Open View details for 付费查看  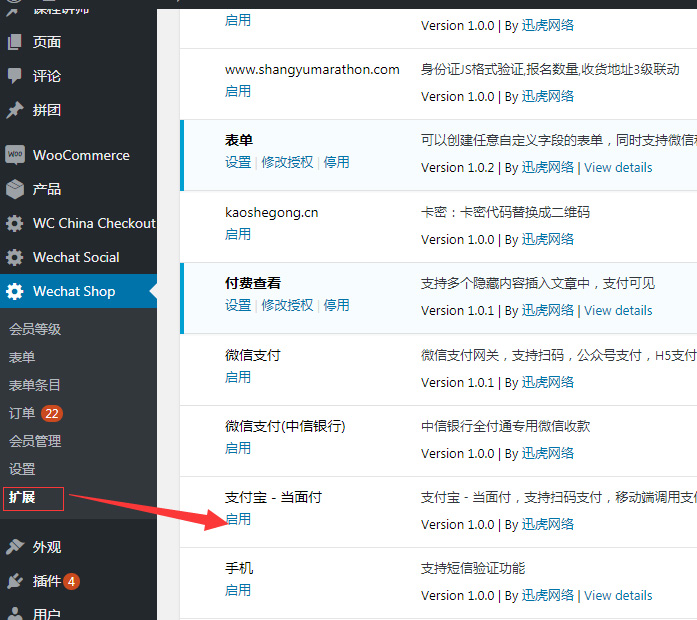click(618, 311)
